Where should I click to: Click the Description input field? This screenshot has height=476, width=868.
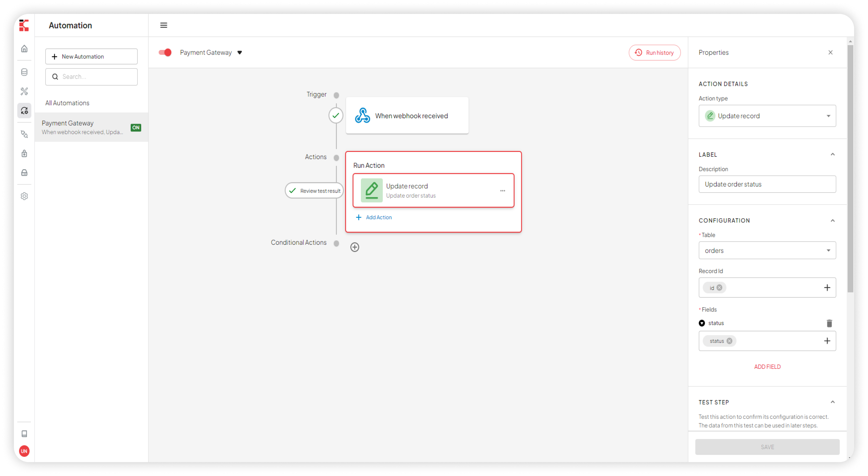(767, 184)
